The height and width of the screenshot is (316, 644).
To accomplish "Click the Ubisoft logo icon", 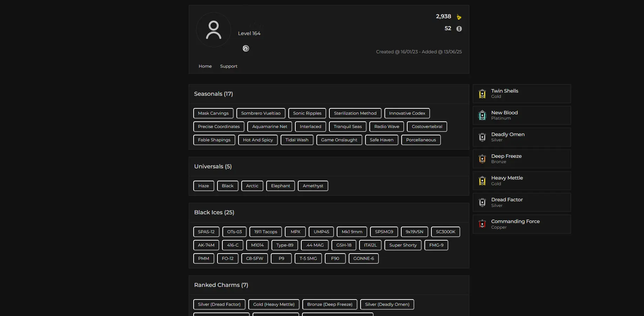I will click(x=246, y=48).
